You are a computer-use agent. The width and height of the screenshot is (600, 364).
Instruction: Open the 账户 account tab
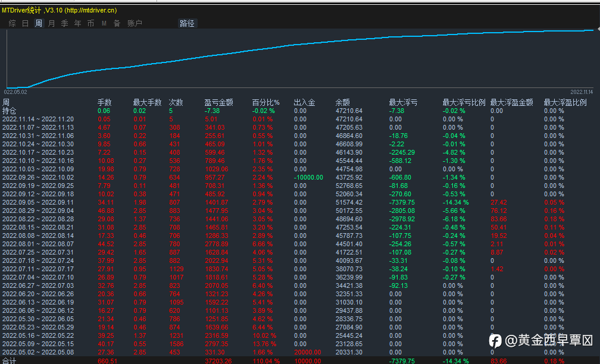coord(135,23)
